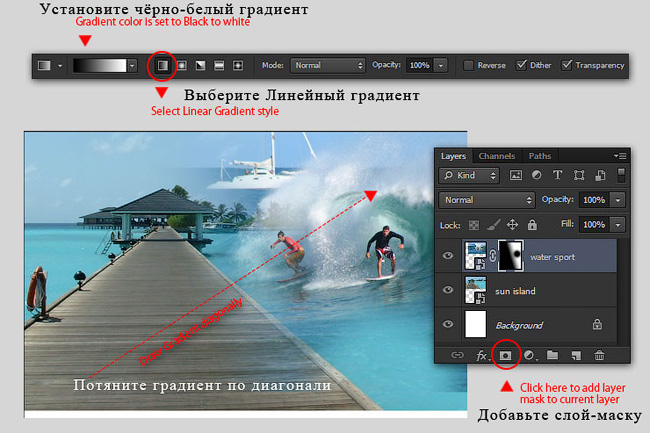Viewport: 650px width, 433px height.
Task: Delete the selected layer
Action: pos(599,355)
